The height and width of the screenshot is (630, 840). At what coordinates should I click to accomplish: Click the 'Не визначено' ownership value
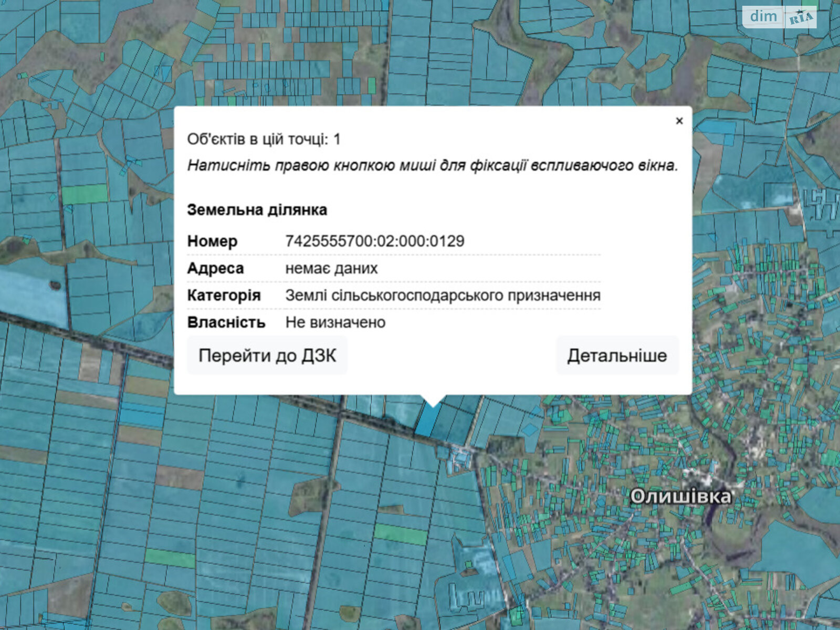coord(335,322)
